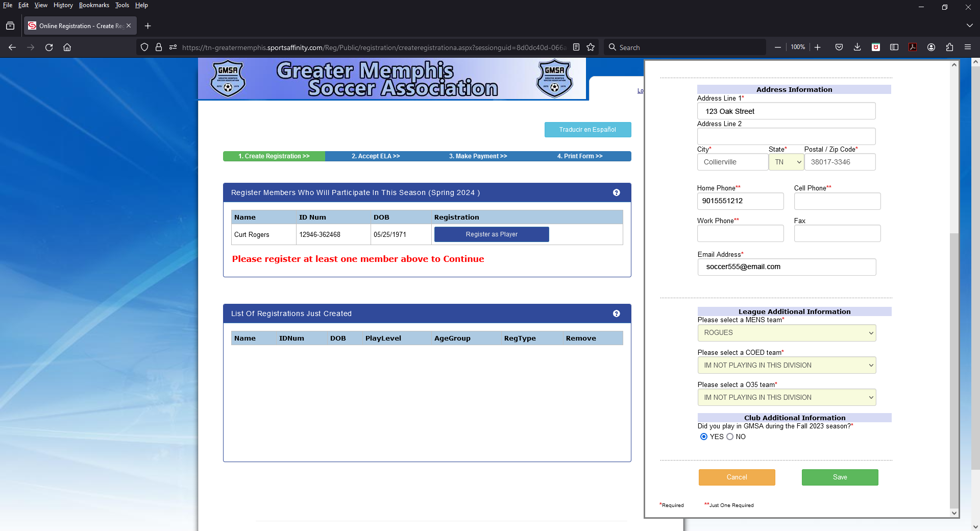Click the City field showing Collierville
980x531 pixels.
click(732, 162)
